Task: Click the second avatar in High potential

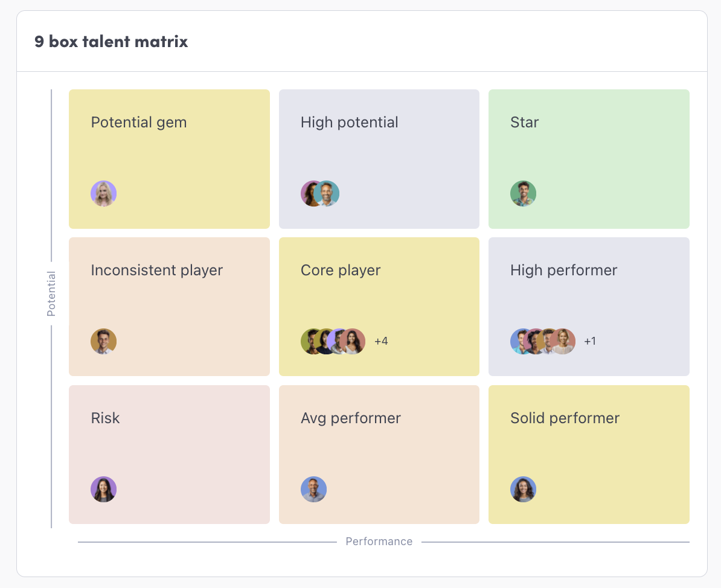Action: (327, 194)
